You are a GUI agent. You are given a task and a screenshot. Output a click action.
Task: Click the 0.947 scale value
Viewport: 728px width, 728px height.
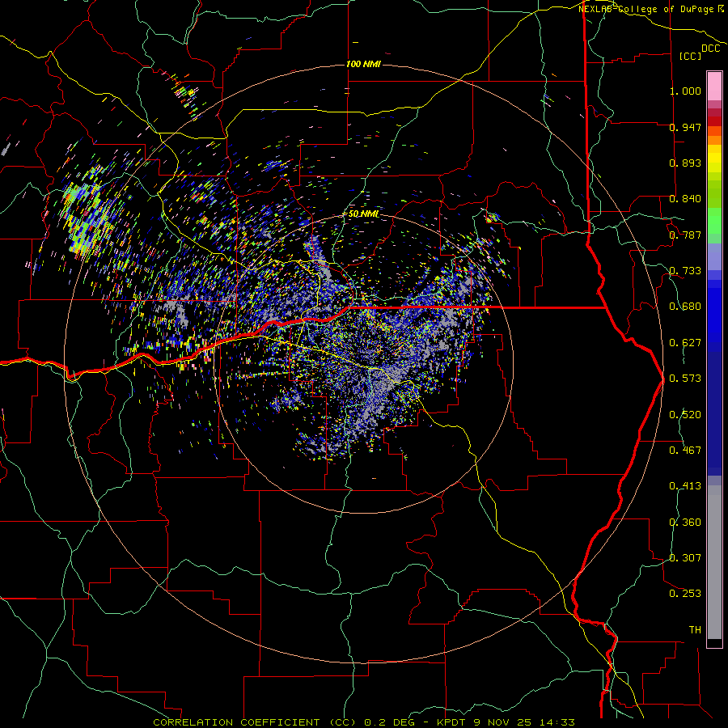(x=685, y=127)
